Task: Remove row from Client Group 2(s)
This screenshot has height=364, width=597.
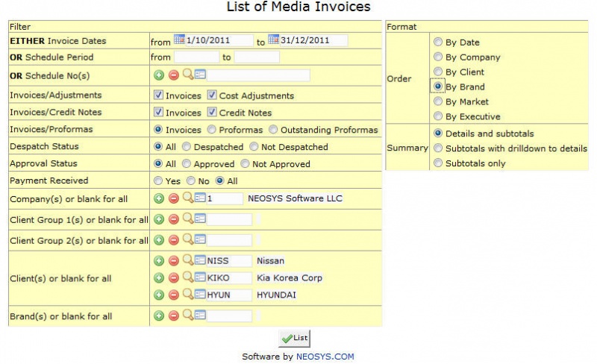Action: click(x=174, y=240)
